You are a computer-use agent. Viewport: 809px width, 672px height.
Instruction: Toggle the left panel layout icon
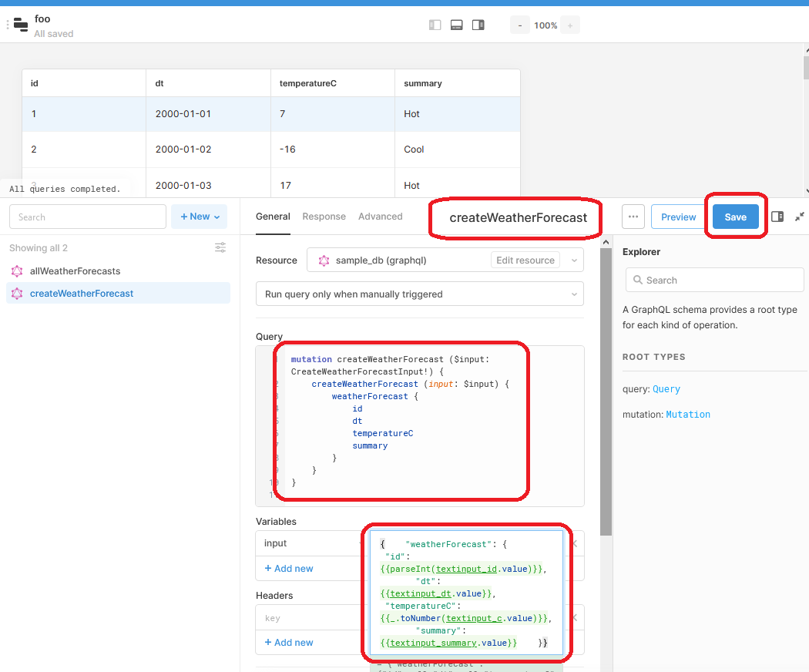(x=435, y=25)
